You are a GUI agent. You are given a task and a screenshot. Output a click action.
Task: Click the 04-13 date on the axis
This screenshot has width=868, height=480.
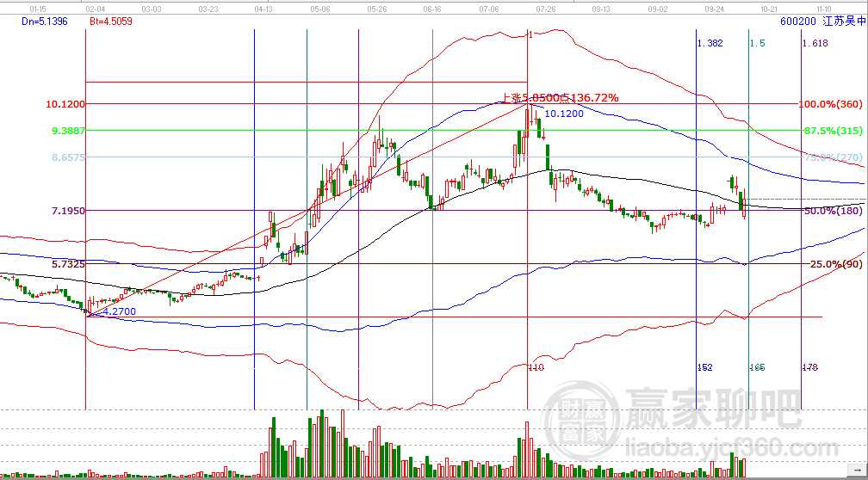tap(263, 9)
